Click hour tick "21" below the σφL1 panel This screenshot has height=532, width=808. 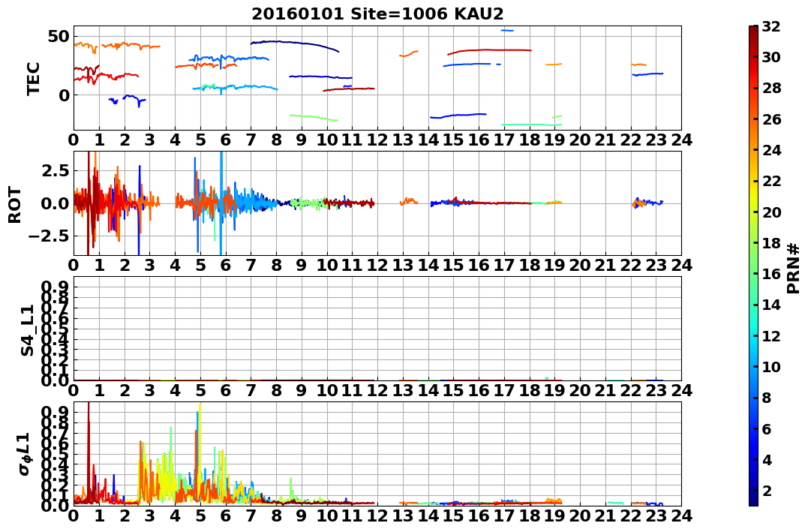(x=605, y=515)
